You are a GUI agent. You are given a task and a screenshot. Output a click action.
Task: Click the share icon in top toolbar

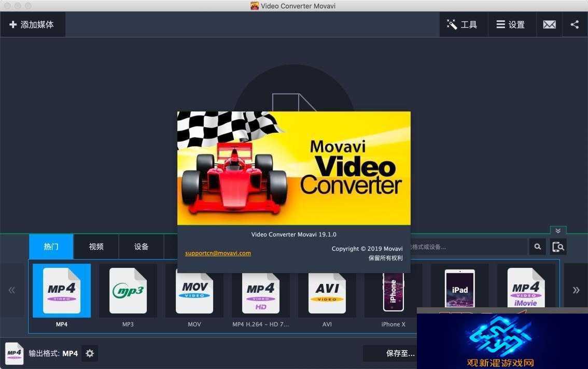click(x=575, y=24)
